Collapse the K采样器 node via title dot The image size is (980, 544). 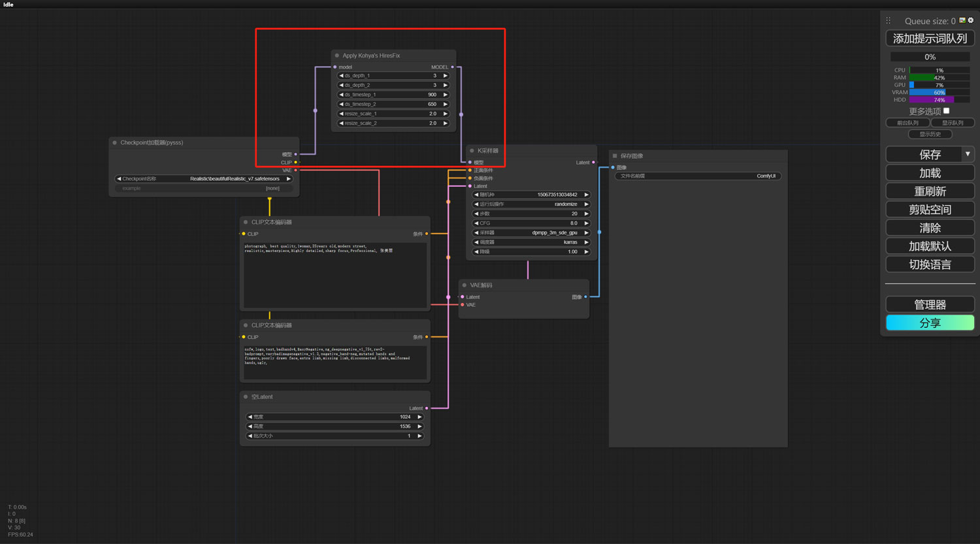pos(472,151)
